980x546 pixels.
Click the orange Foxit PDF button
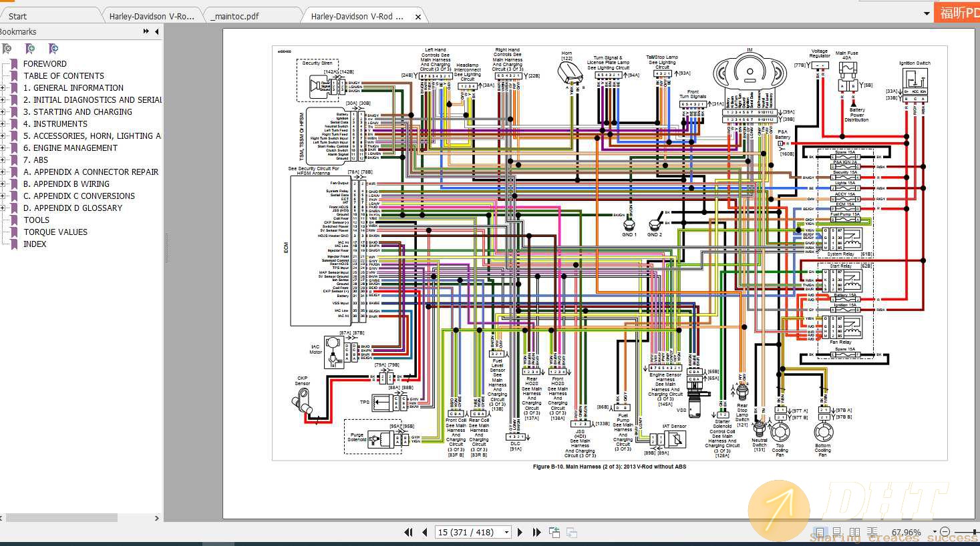957,11
